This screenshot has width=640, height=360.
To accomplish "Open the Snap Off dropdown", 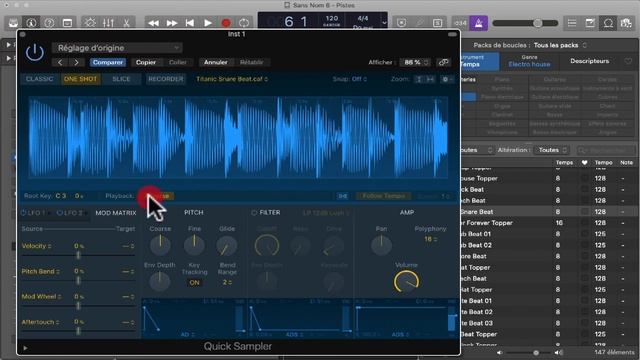I will [350, 79].
